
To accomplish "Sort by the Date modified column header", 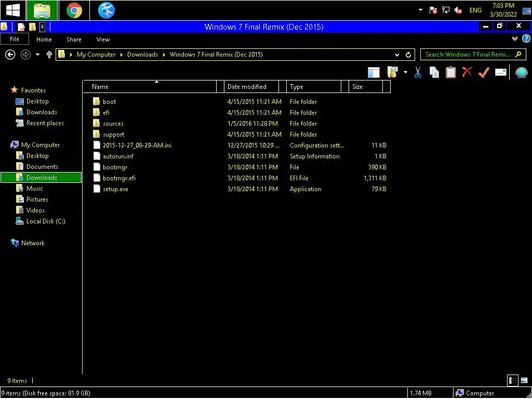I will [251, 87].
